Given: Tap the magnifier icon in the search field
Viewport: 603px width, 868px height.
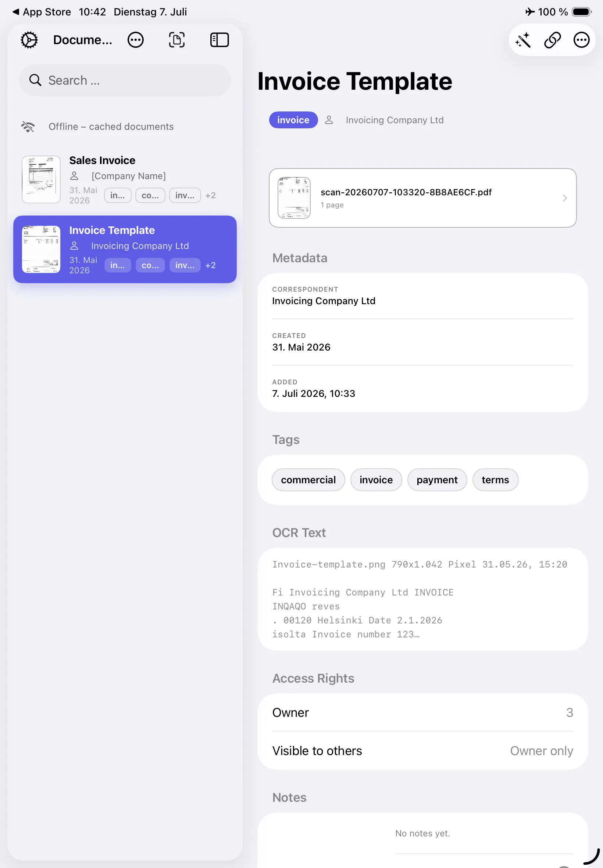Looking at the screenshot, I should coord(35,80).
